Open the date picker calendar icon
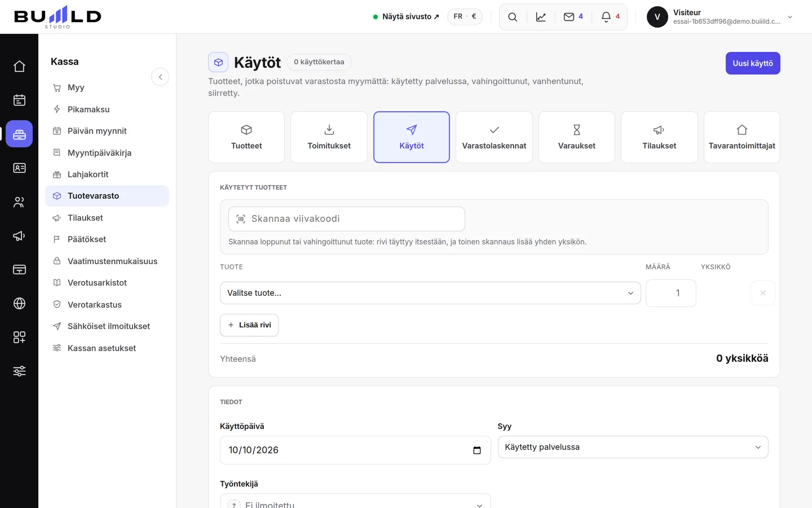Image resolution: width=812 pixels, height=508 pixels. click(477, 450)
